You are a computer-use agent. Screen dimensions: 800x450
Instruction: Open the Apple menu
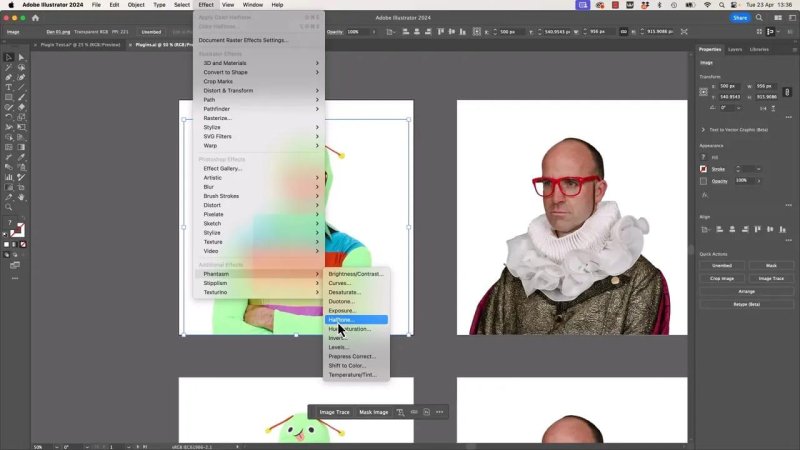pos(11,5)
